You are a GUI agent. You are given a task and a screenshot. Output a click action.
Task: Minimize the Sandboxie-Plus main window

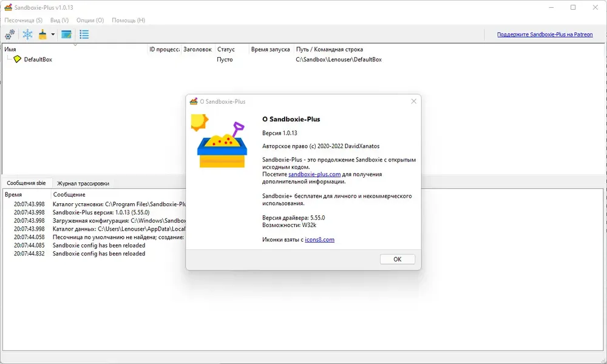pyautogui.click(x=551, y=7)
